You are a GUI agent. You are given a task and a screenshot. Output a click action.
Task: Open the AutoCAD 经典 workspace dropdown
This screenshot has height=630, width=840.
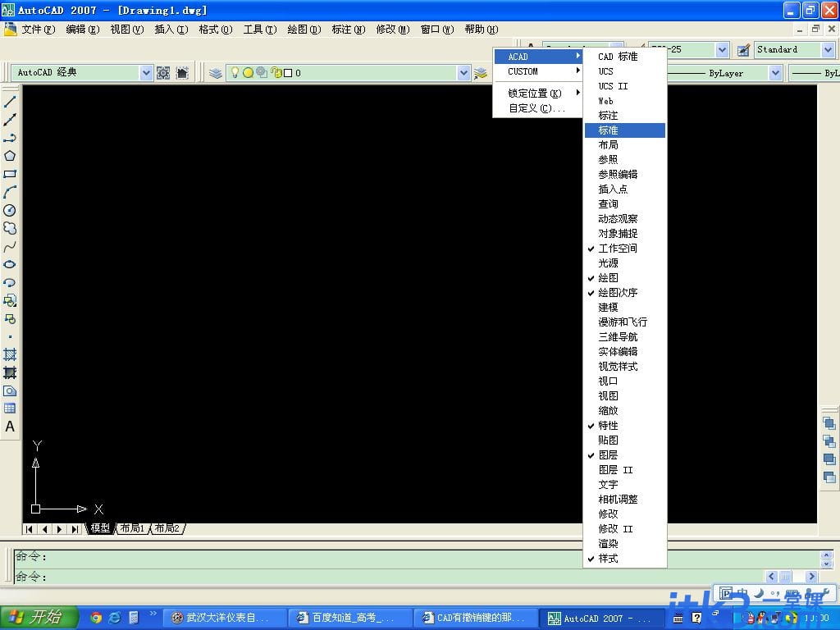pyautogui.click(x=146, y=73)
